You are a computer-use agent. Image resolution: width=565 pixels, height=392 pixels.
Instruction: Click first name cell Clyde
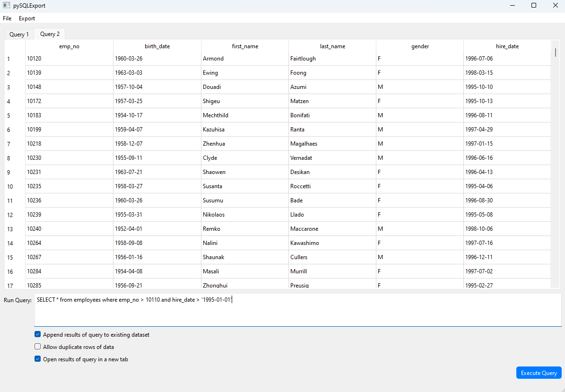[x=245, y=158]
